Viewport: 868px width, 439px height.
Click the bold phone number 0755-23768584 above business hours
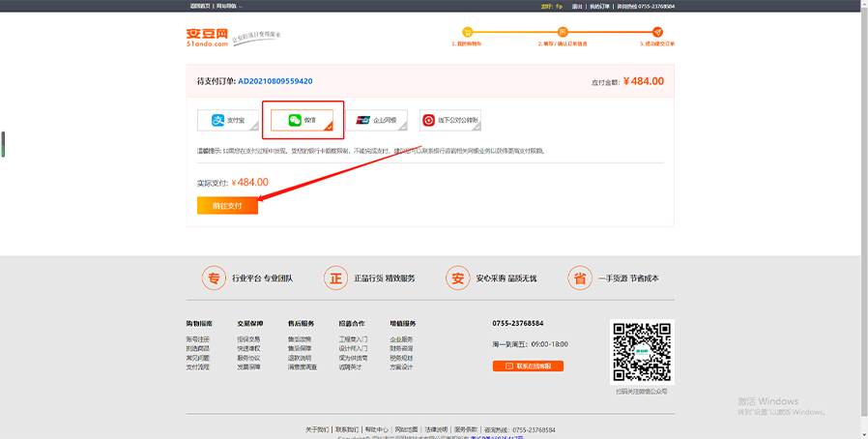[x=517, y=323]
